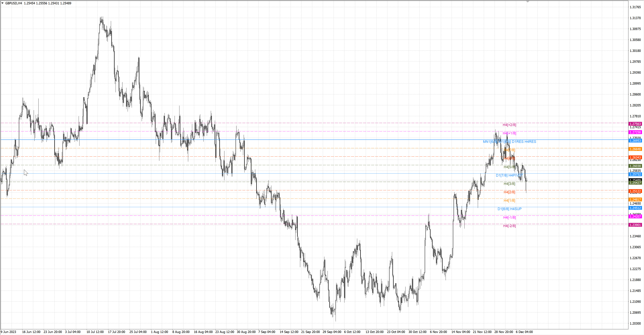Image resolution: width=644 pixels, height=335 pixels.
Task: Click the 1.26648 orange price tag
Action: coord(635,149)
